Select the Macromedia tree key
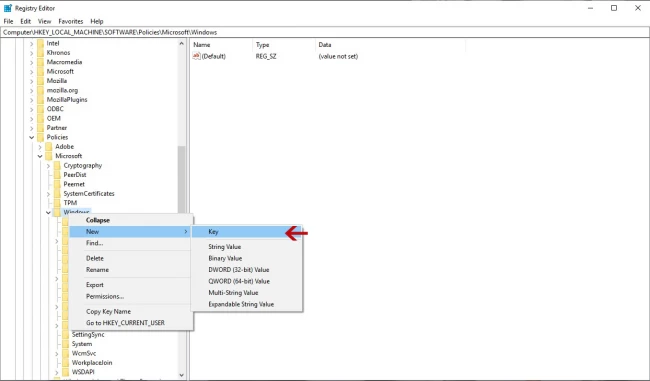 [x=64, y=62]
